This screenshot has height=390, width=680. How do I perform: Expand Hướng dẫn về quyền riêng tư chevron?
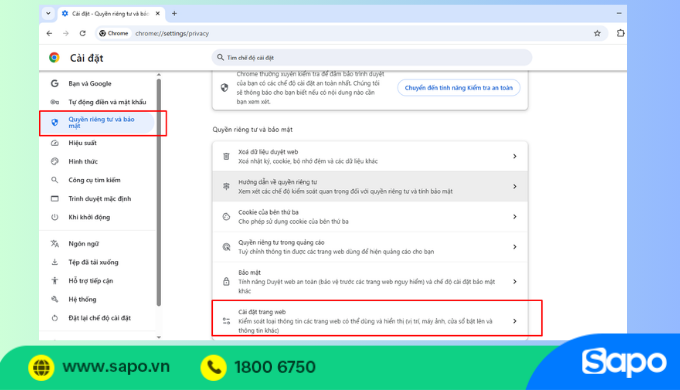pyautogui.click(x=515, y=187)
